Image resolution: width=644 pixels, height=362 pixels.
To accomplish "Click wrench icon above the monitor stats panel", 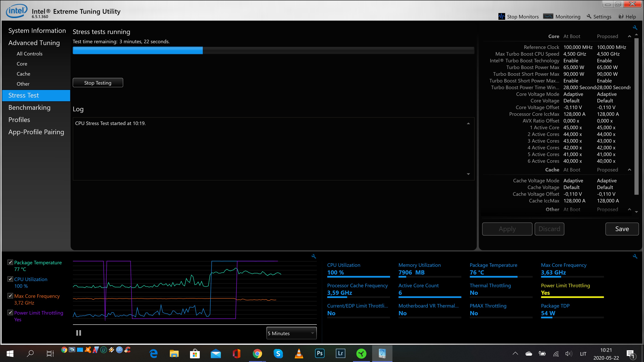I will coord(635,256).
